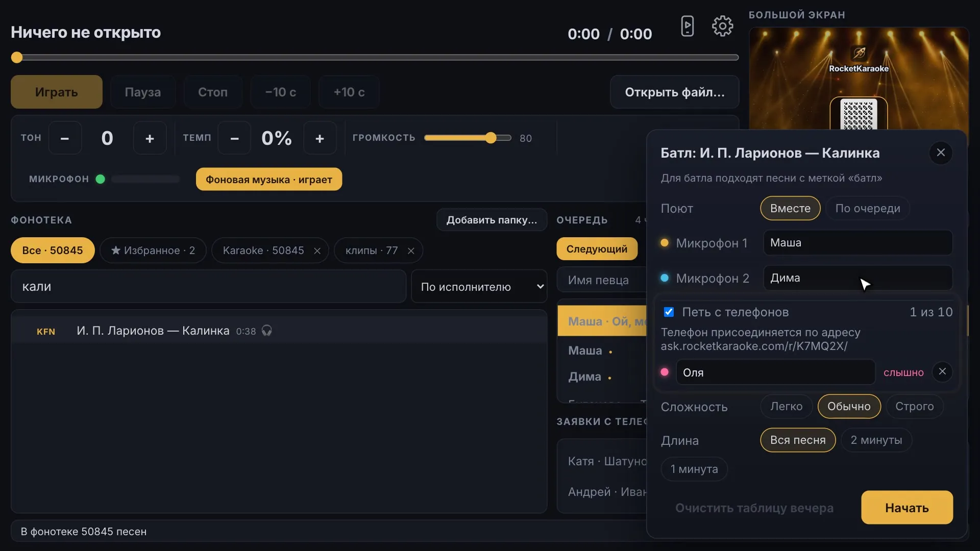Filter library by Karaoke · 50845

[263, 251]
